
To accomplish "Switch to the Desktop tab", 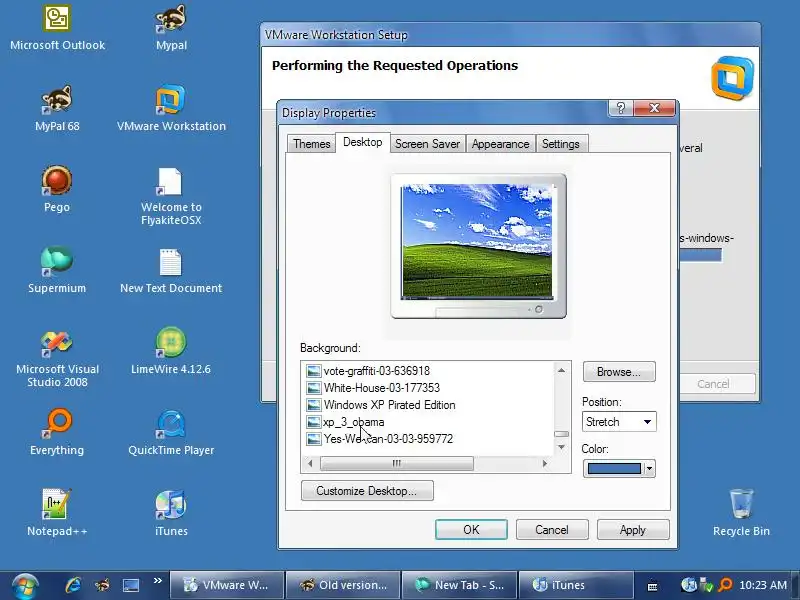I will point(362,142).
